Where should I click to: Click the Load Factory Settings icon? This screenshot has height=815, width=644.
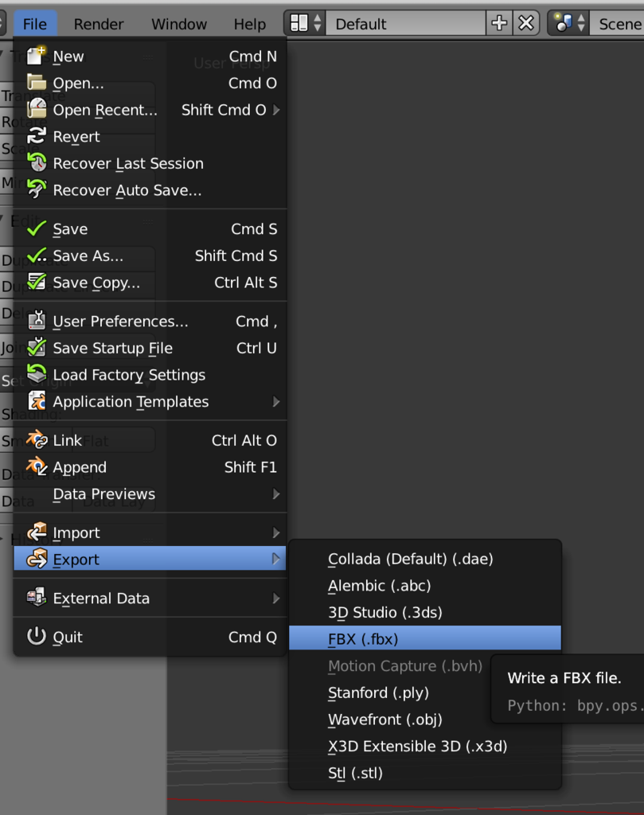[x=37, y=374]
